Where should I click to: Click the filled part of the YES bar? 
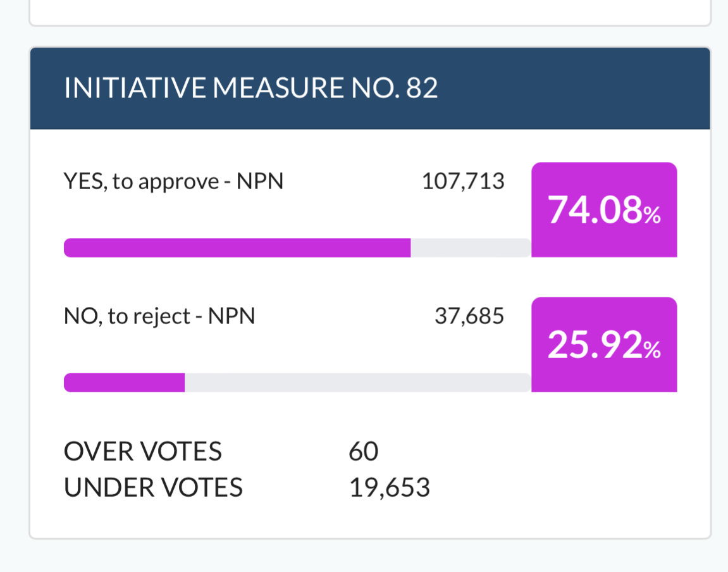click(237, 248)
